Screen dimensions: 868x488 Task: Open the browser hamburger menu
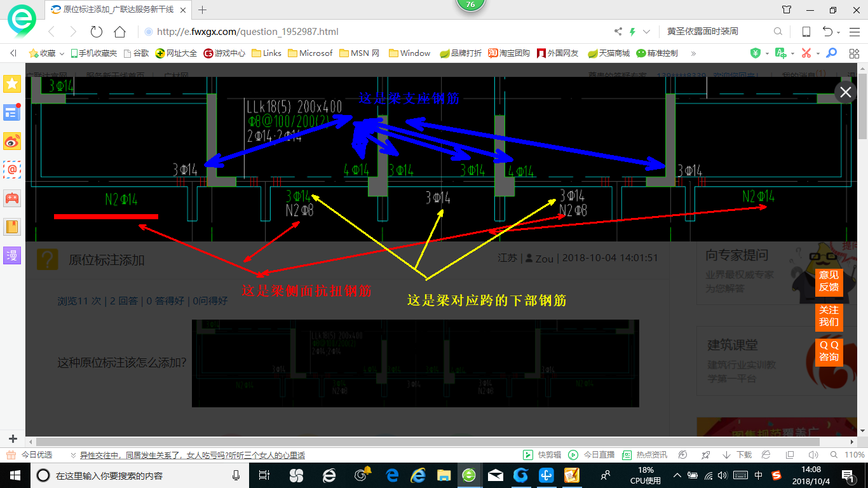click(x=853, y=32)
